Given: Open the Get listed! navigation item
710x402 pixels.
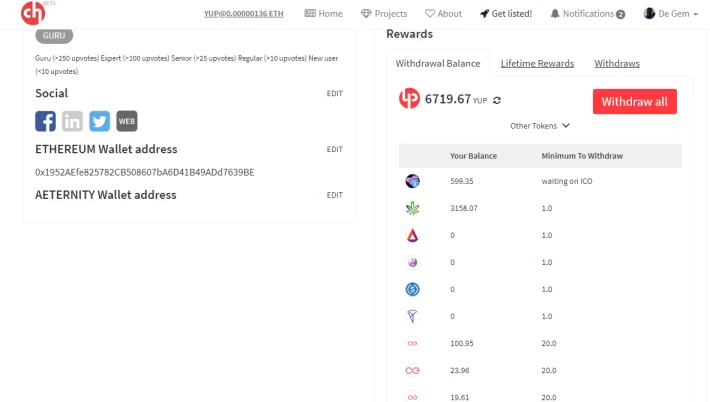Looking at the screenshot, I should pos(506,14).
